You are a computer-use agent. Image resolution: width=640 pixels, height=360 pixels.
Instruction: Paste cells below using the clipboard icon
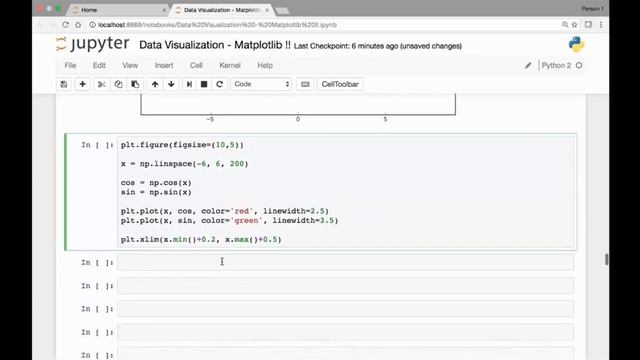[x=135, y=84]
